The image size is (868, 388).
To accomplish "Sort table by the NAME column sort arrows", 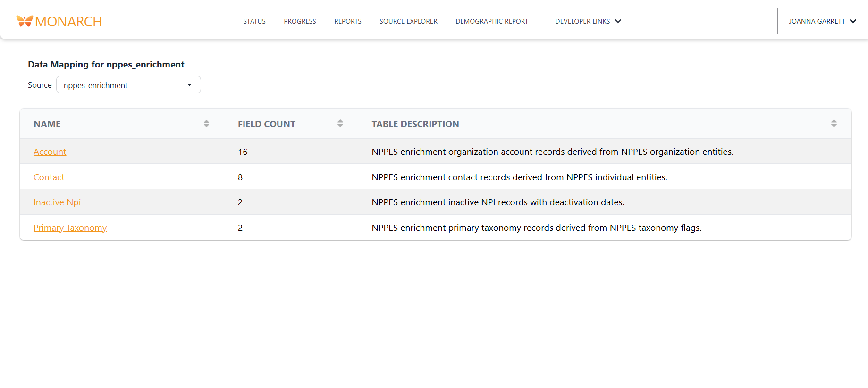I will (x=206, y=124).
